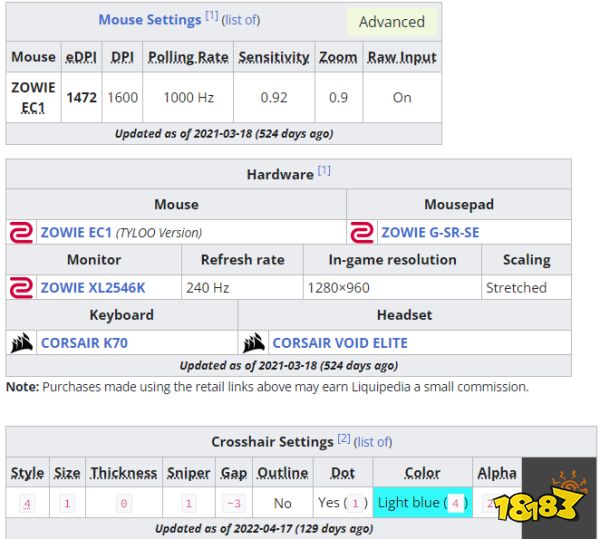Screen dimensions: 600x539
Task: Click the crosshair Size header
Action: pos(67,473)
